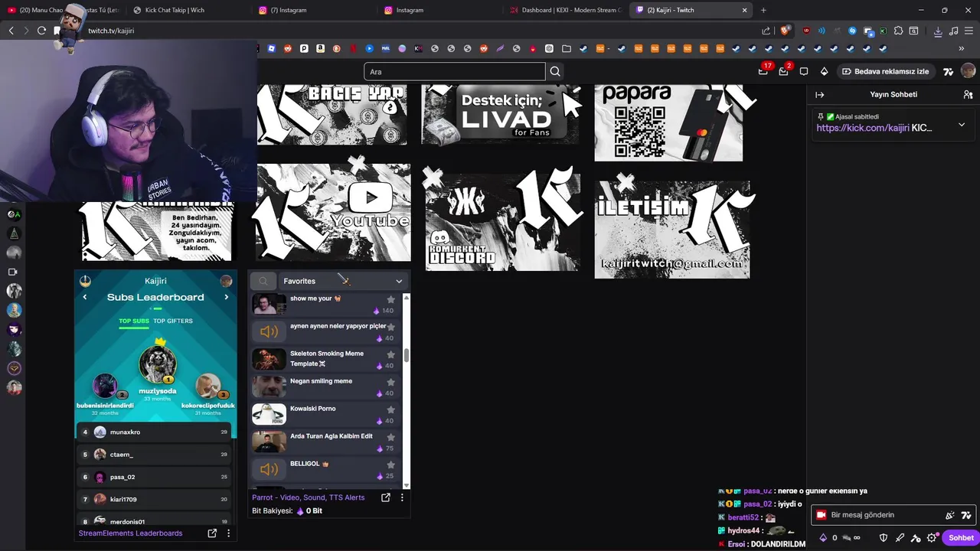Viewport: 980px width, 551px height.
Task: Open the browser extensions puzzle icon
Action: (x=898, y=31)
